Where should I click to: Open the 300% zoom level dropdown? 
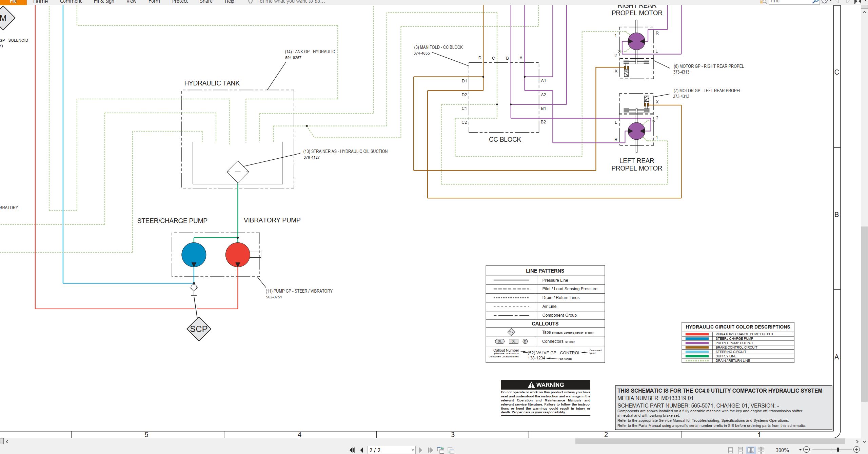tap(800, 450)
